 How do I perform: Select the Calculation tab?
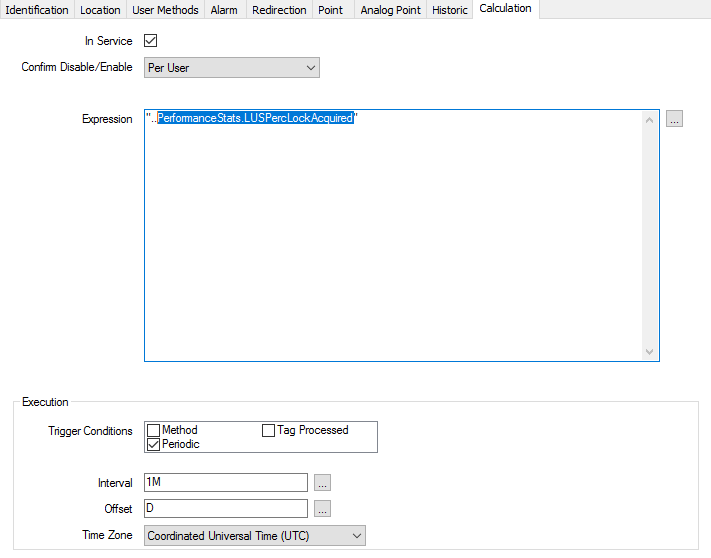(506, 9)
